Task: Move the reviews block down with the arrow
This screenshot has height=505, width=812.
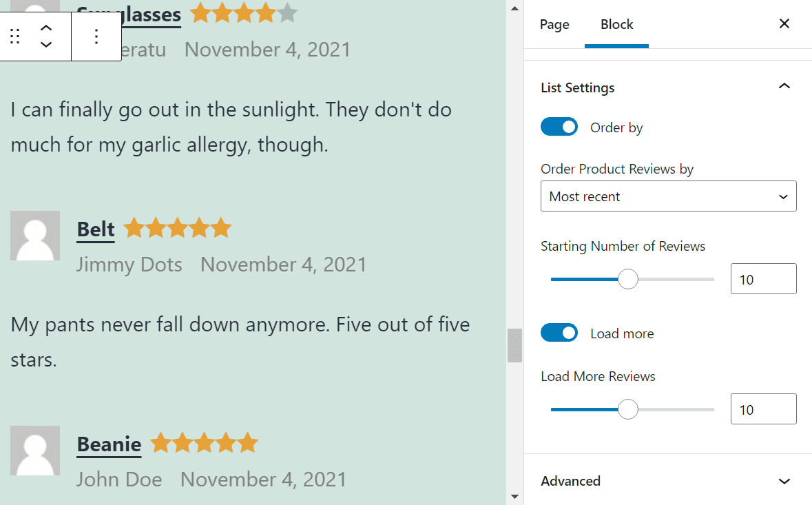Action: pos(45,45)
